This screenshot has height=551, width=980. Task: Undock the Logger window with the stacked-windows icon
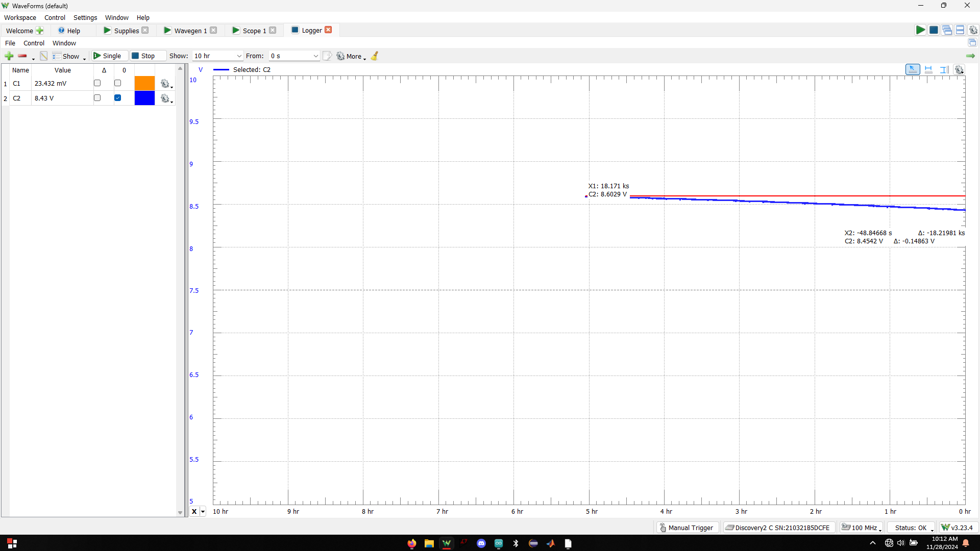[972, 43]
